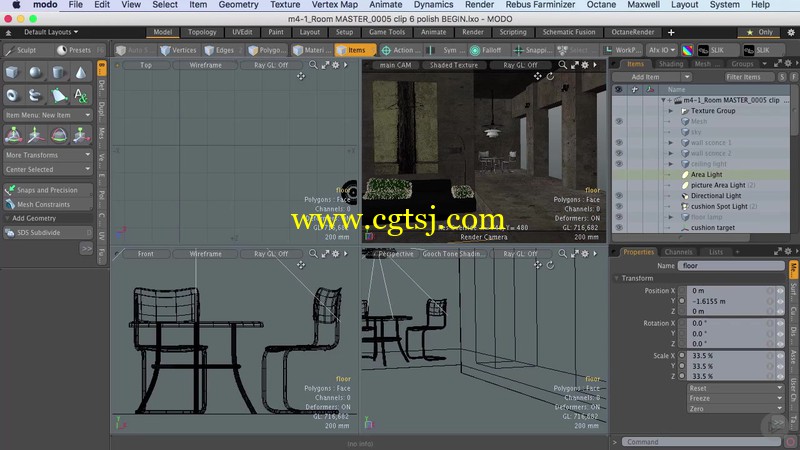The width and height of the screenshot is (800, 450).
Task: Open the Item Menu: New Item dropdown
Action: pyautogui.click(x=48, y=115)
